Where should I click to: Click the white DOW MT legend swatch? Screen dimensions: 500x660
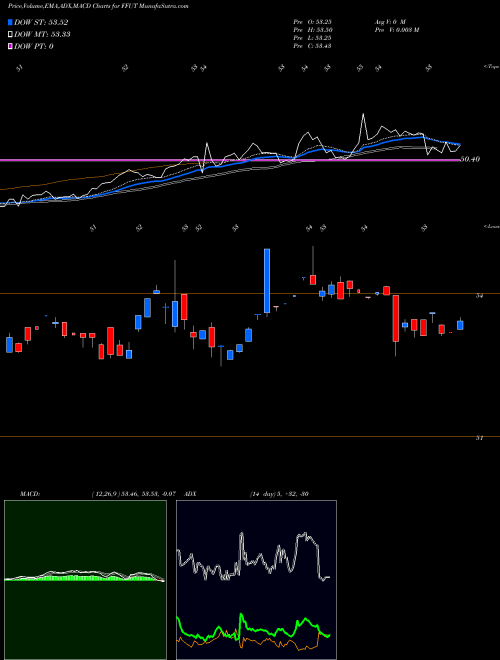point(10,35)
